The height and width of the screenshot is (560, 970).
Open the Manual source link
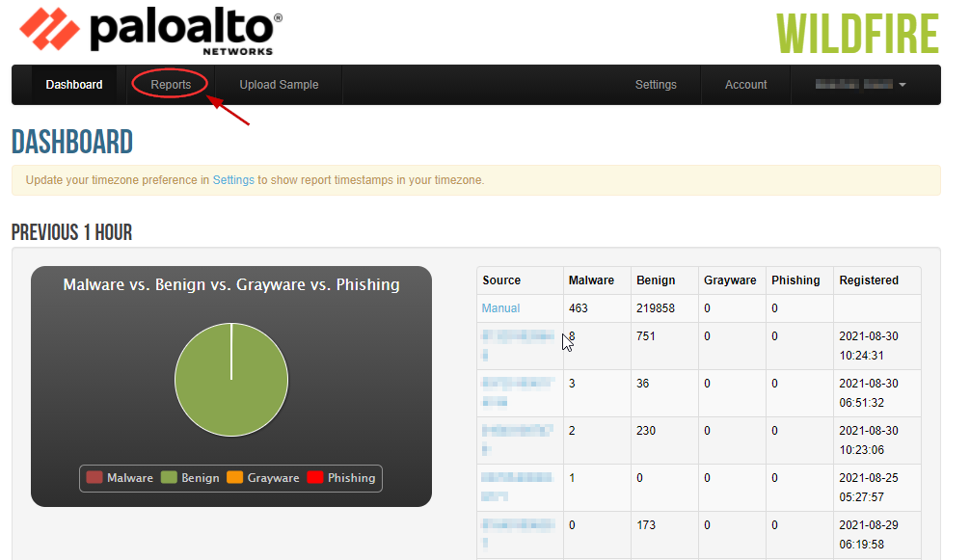pyautogui.click(x=500, y=307)
